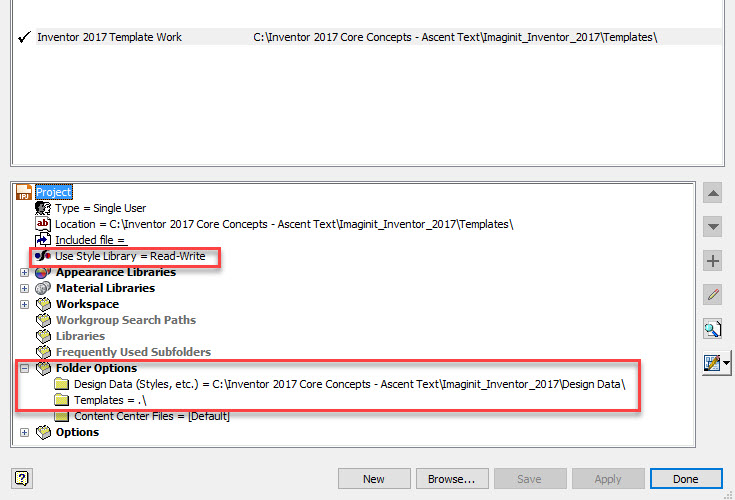
Task: Open dropdown arrow beside Content Center button
Action: 726,363
